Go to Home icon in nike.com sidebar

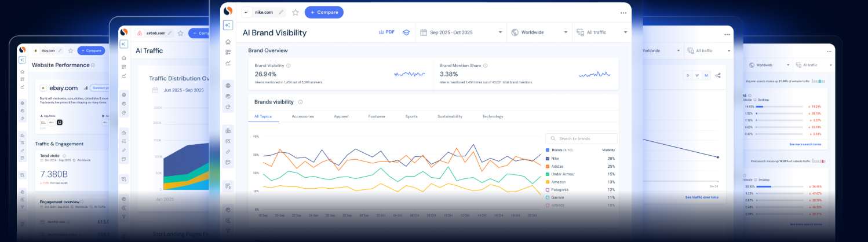pos(228,42)
